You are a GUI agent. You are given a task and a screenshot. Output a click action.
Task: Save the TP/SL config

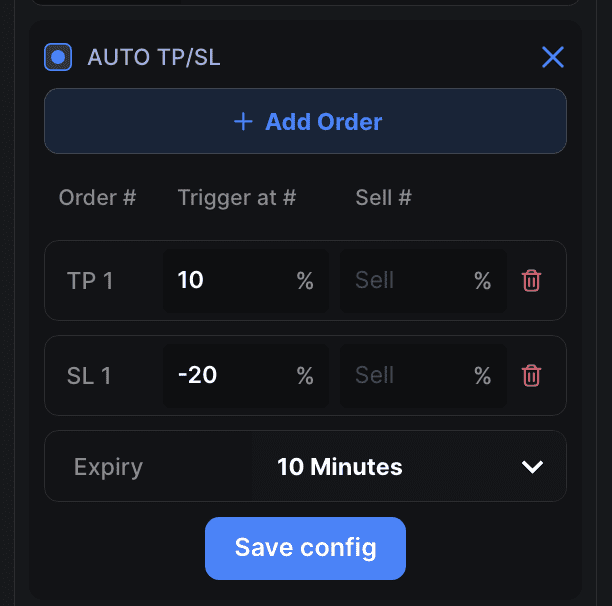pos(305,548)
